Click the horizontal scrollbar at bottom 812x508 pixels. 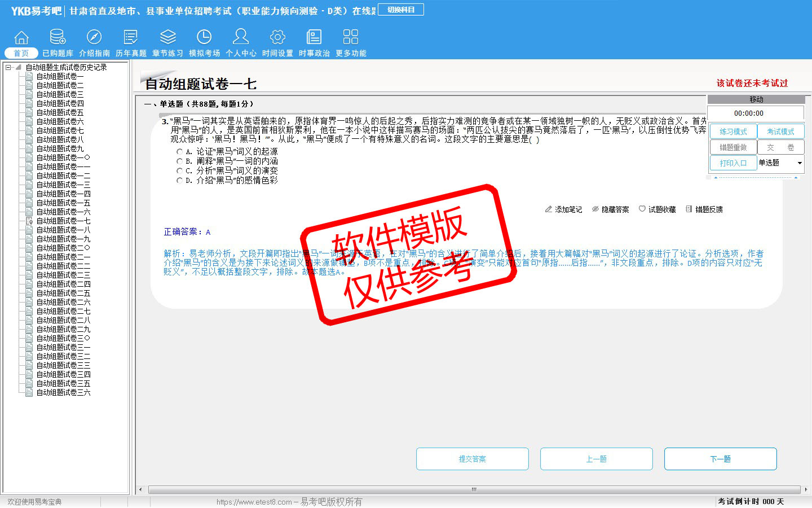point(474,489)
